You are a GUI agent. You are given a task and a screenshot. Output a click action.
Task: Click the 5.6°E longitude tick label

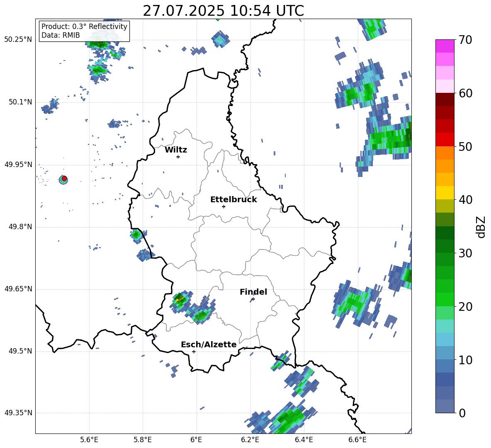pos(89,440)
